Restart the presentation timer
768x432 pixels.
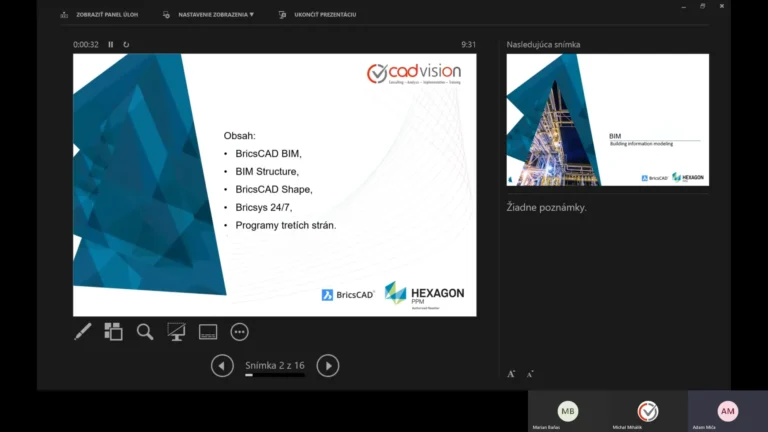pyautogui.click(x=126, y=44)
